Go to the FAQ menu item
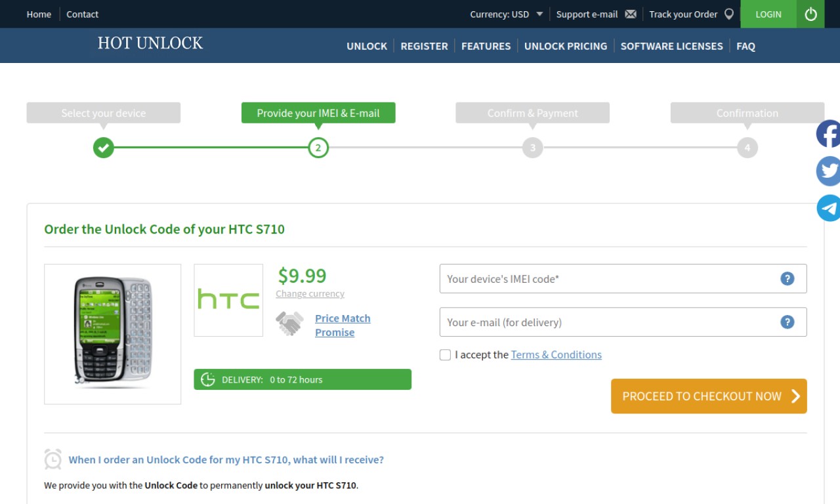The image size is (840, 504). tap(745, 46)
